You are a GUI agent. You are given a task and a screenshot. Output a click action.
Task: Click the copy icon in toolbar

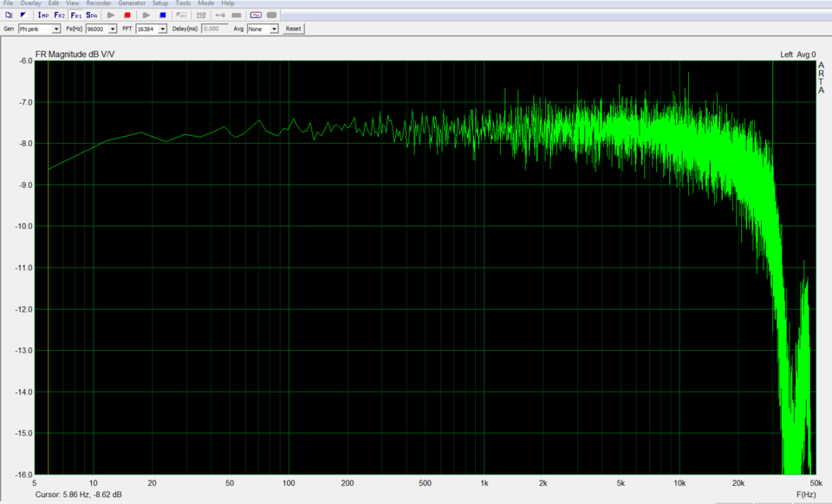pyautogui.click(x=9, y=16)
